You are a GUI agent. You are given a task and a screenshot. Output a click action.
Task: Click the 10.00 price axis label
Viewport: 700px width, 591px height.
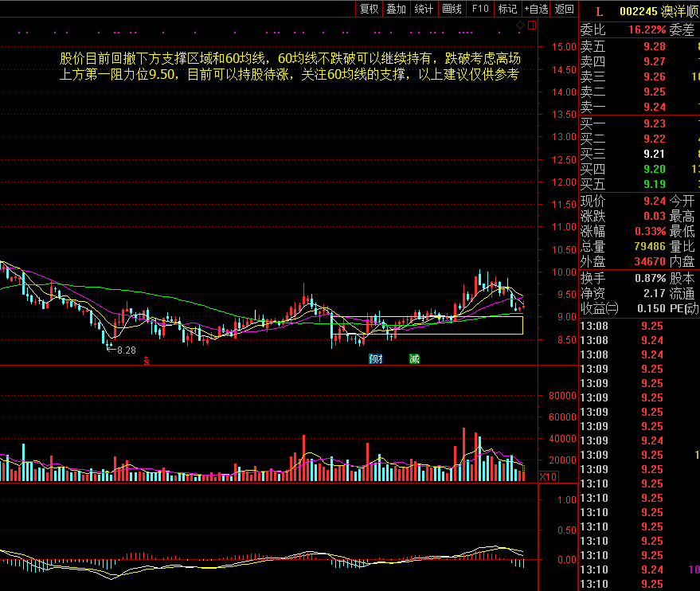pyautogui.click(x=564, y=272)
